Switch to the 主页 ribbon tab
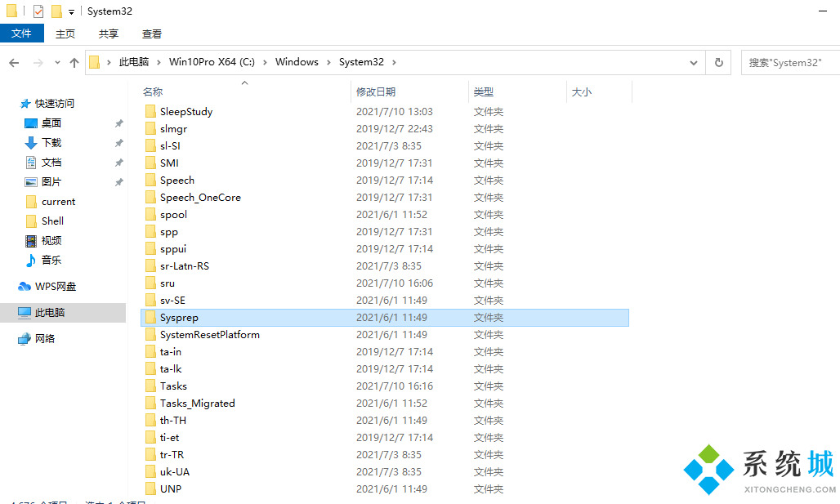Image resolution: width=840 pixels, height=504 pixels. 65,33
